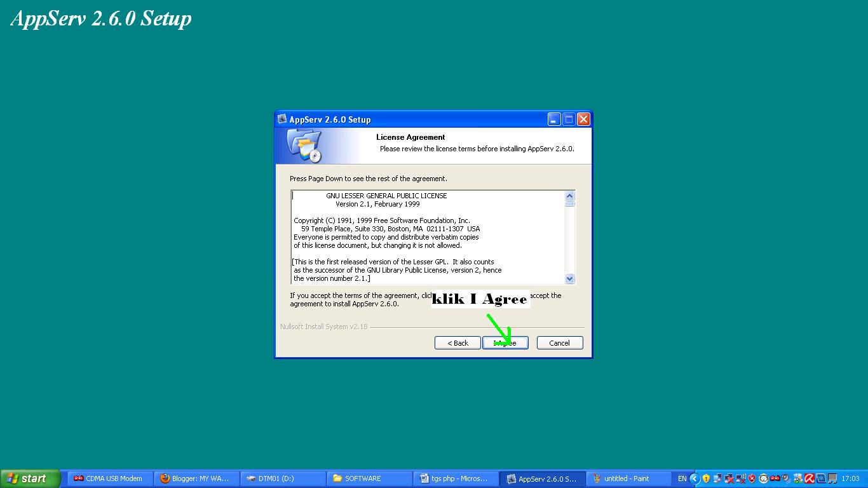The width and height of the screenshot is (868, 488).
Task: Click 'Version 2.1, February 1999' line
Action: point(377,204)
